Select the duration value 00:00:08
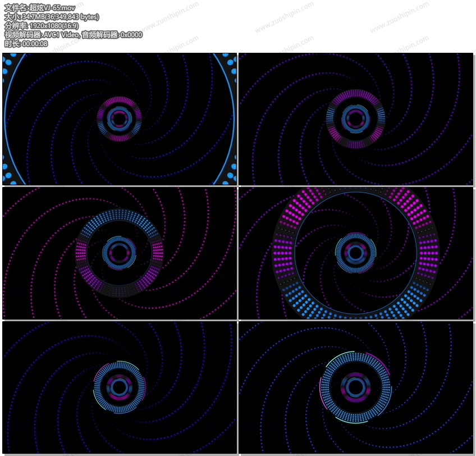Screen dimensions: 476x456 (x=35, y=44)
